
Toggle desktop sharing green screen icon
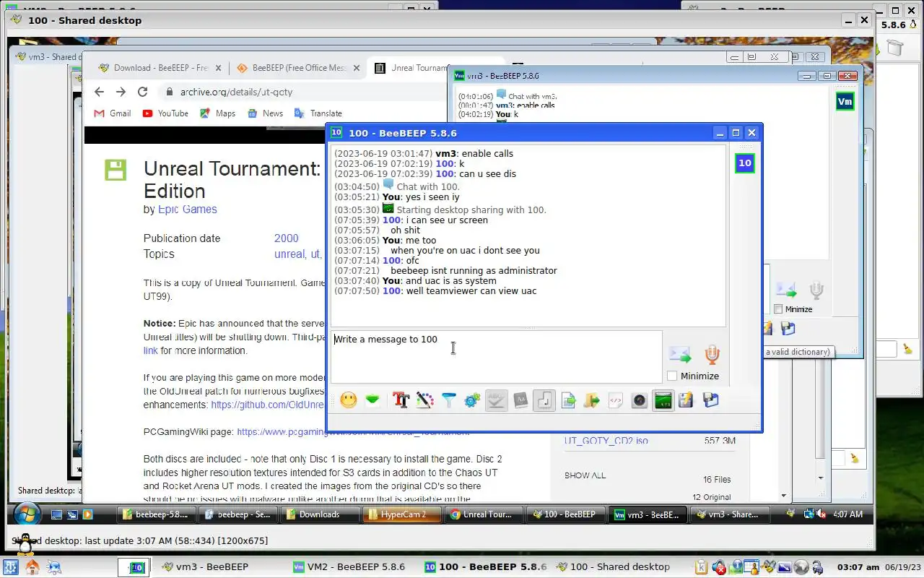[x=663, y=400]
